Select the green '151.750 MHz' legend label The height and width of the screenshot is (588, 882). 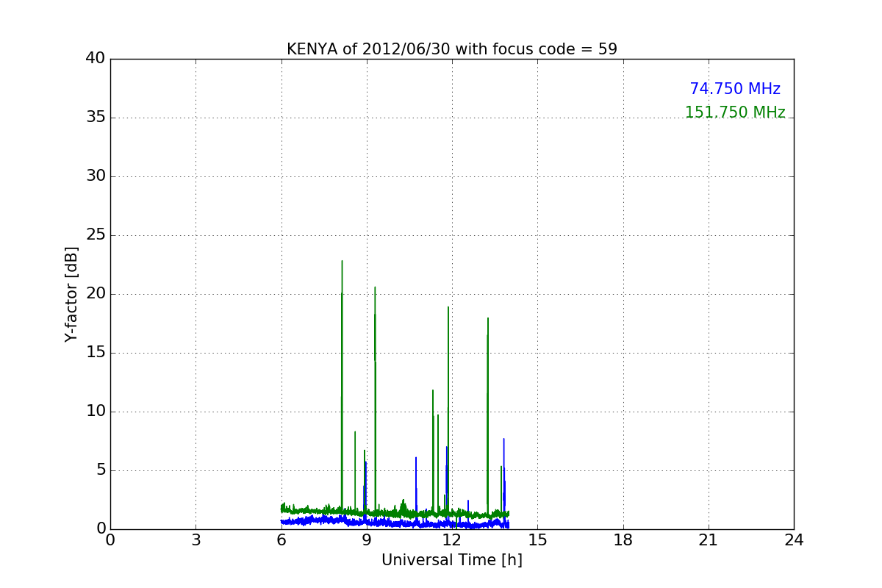click(x=735, y=112)
